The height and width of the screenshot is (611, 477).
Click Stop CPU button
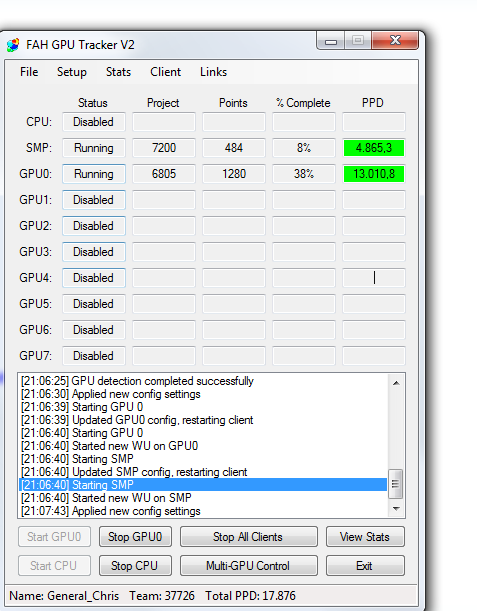click(x=135, y=565)
